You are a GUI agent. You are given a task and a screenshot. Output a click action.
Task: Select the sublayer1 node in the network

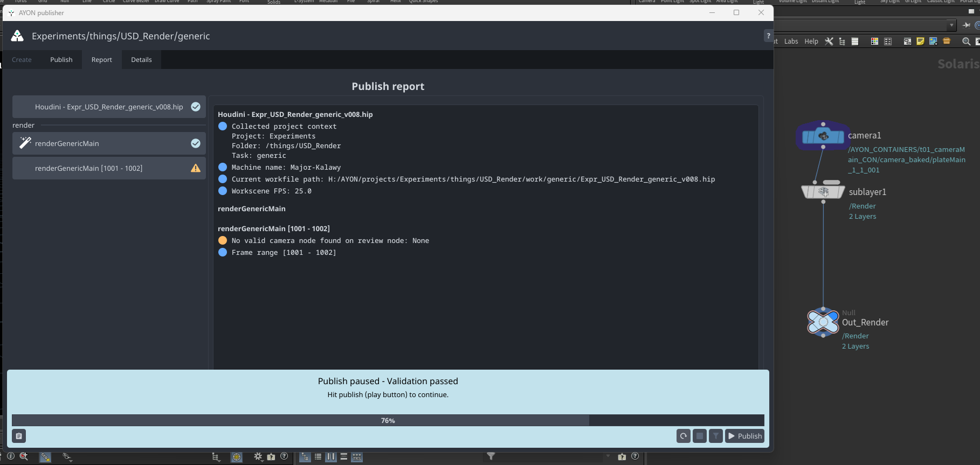(x=823, y=191)
